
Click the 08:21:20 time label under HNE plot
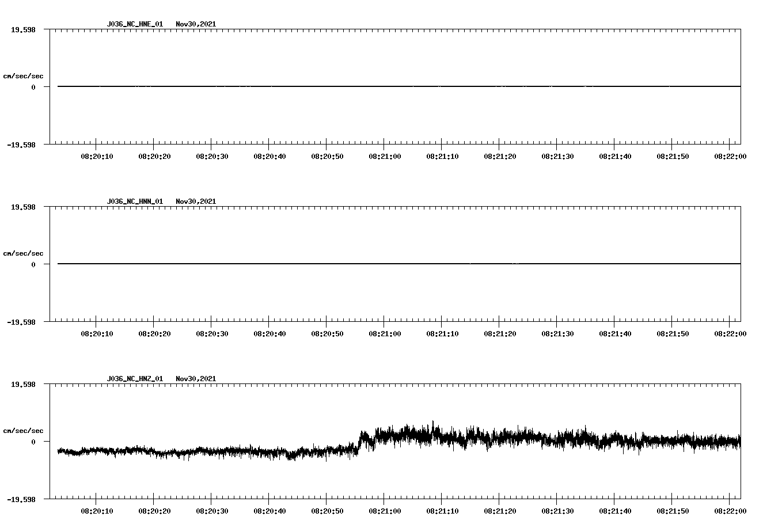pyautogui.click(x=500, y=157)
